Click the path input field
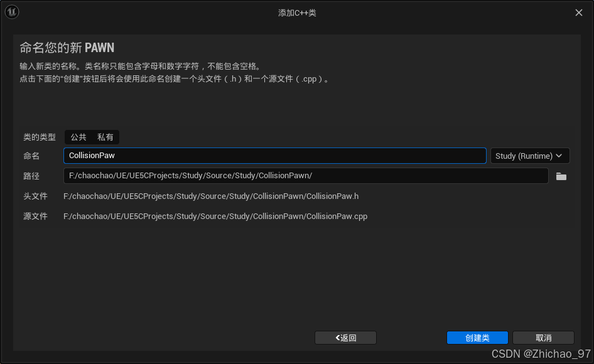This screenshot has height=364, width=594. [x=306, y=176]
